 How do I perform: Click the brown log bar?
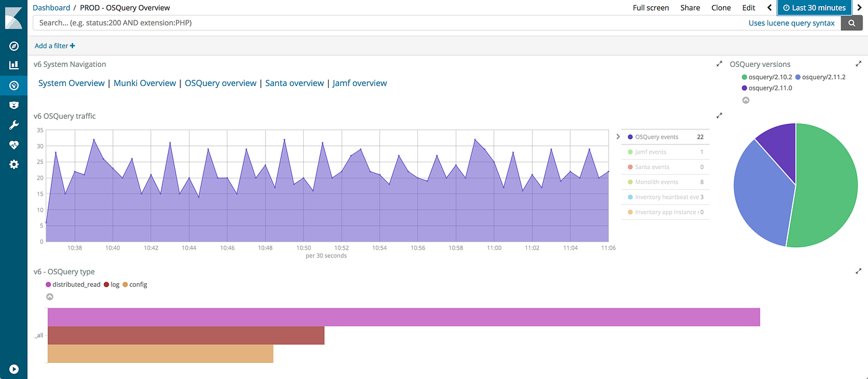[x=186, y=335]
